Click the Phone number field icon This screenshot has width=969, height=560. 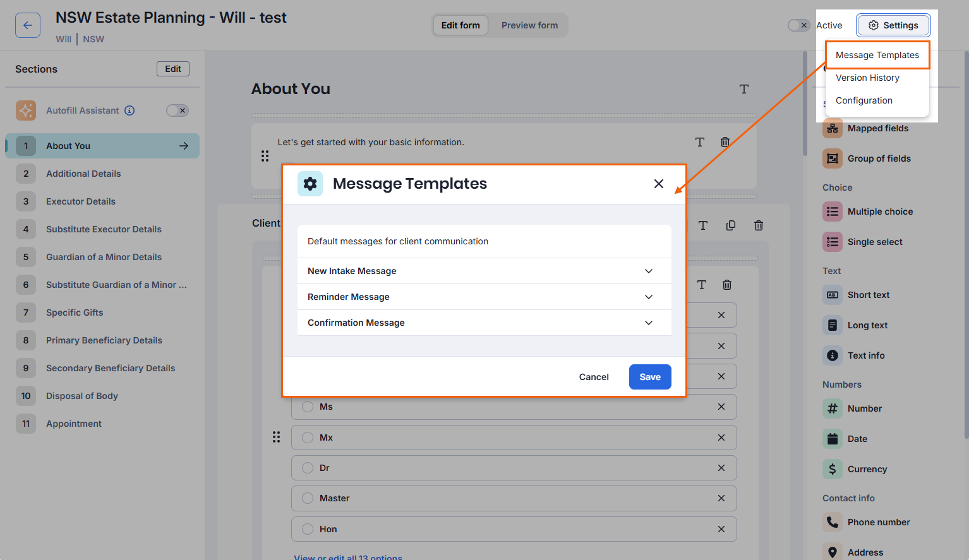coord(833,522)
